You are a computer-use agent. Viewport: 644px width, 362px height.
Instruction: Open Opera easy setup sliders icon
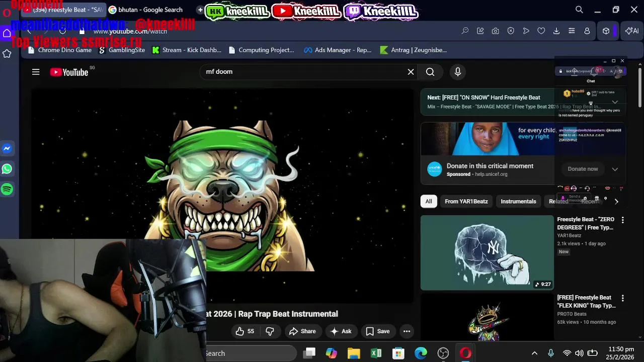coord(572,31)
